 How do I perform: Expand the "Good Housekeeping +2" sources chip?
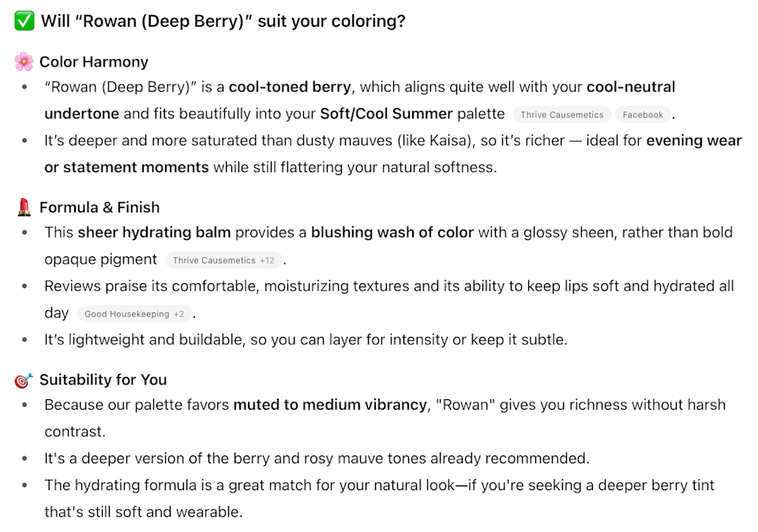click(134, 314)
